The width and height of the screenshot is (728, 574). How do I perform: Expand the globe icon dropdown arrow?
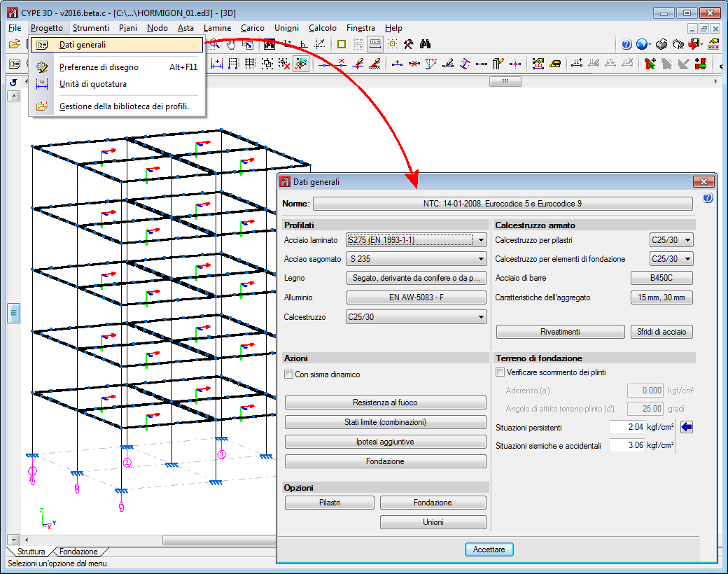[x=650, y=45]
